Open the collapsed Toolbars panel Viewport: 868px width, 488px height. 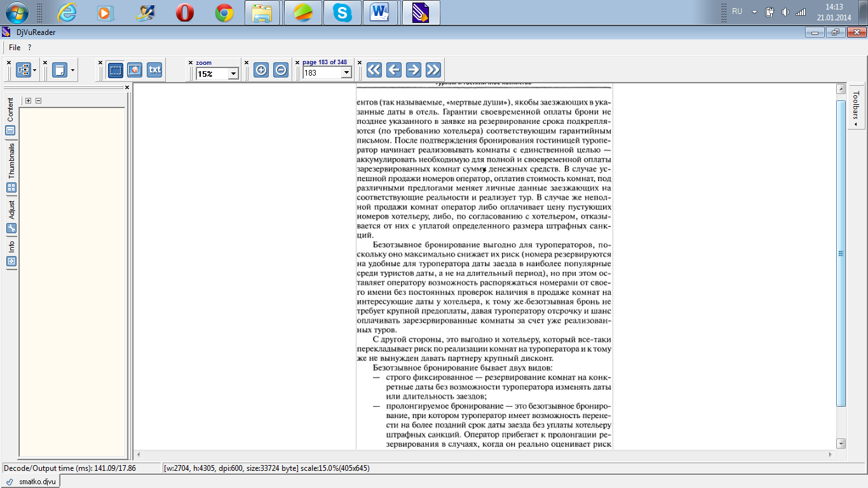[856, 106]
